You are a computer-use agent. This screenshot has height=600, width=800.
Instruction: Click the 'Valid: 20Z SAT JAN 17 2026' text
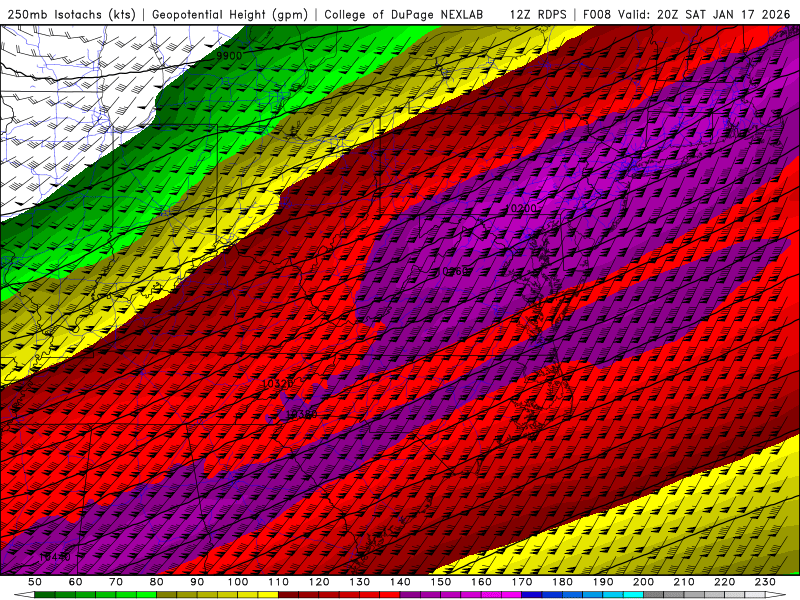pyautogui.click(x=704, y=14)
